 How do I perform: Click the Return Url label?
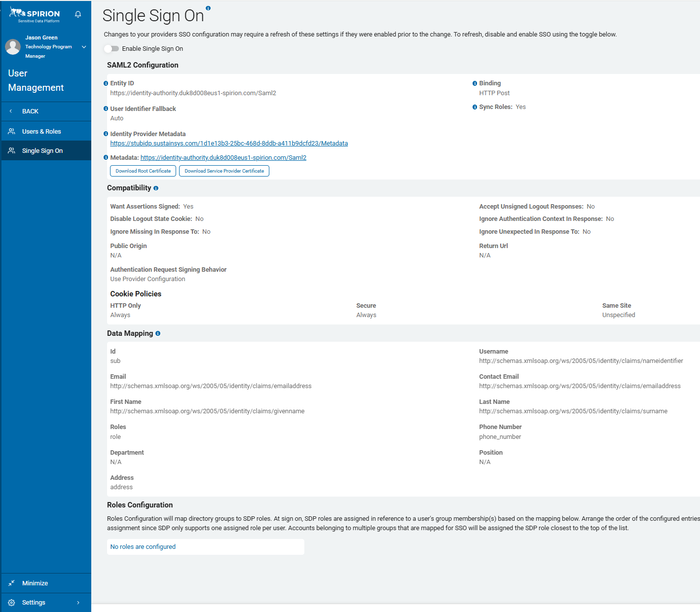click(x=493, y=246)
